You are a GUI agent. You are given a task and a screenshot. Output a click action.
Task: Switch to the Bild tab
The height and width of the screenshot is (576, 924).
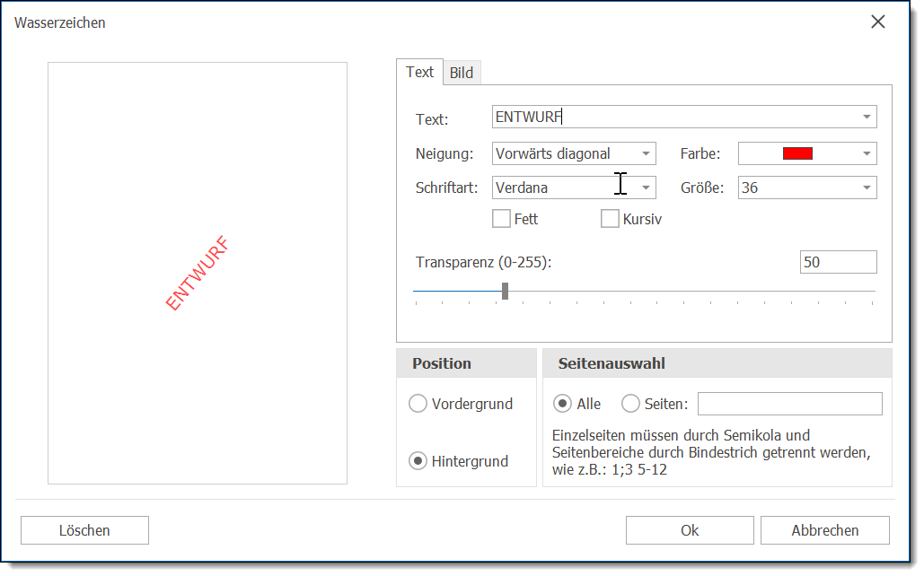[462, 73]
